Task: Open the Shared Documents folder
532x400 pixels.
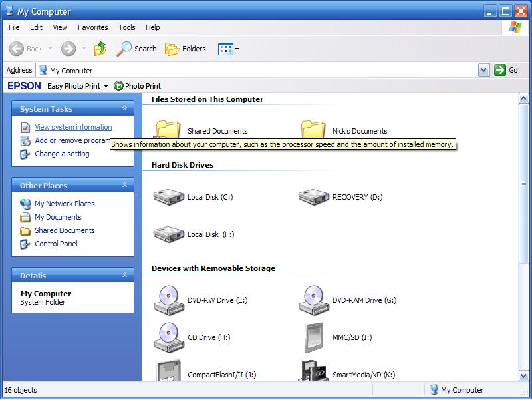Action: pos(217,131)
